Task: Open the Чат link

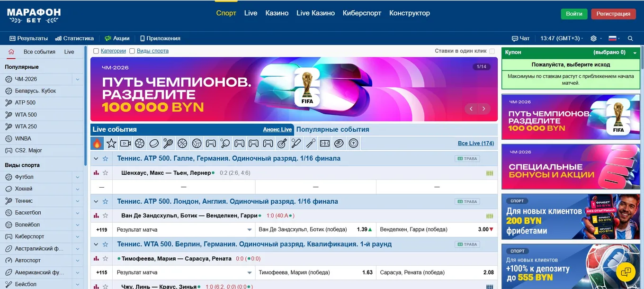Action: pos(521,38)
